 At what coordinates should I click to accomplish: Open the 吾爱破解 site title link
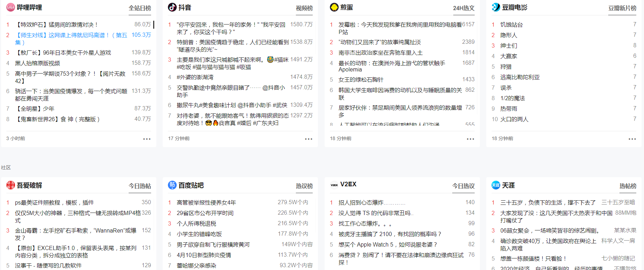(x=29, y=185)
